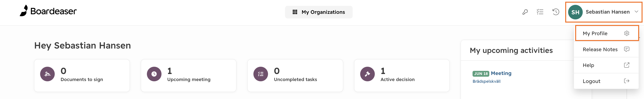Open the history clock icon
The image size is (644, 99).
tap(555, 12)
